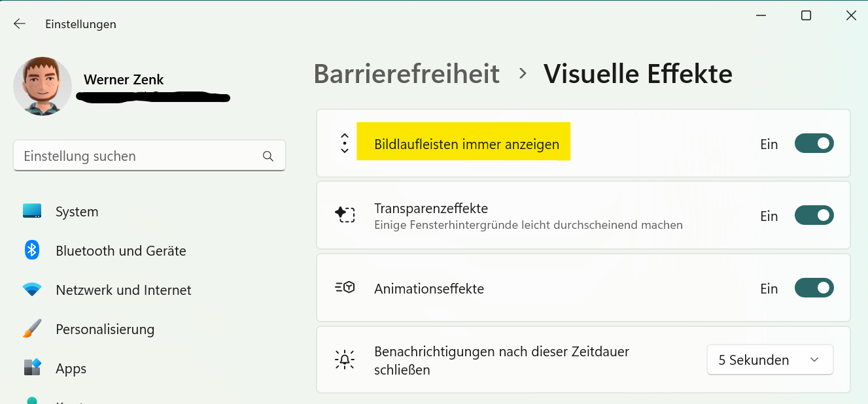Click the Einstellung suchen search field
The width and height of the screenshot is (868, 404).
pos(137,156)
